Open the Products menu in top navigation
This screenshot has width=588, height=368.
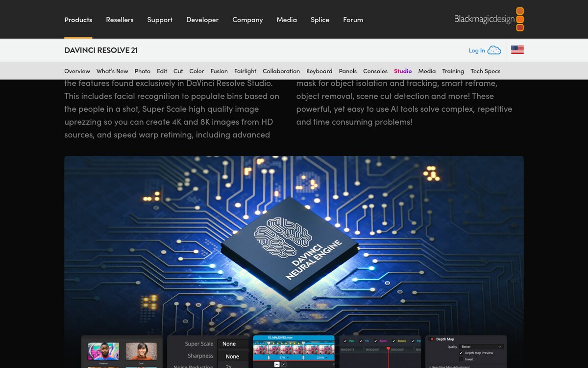(x=78, y=20)
